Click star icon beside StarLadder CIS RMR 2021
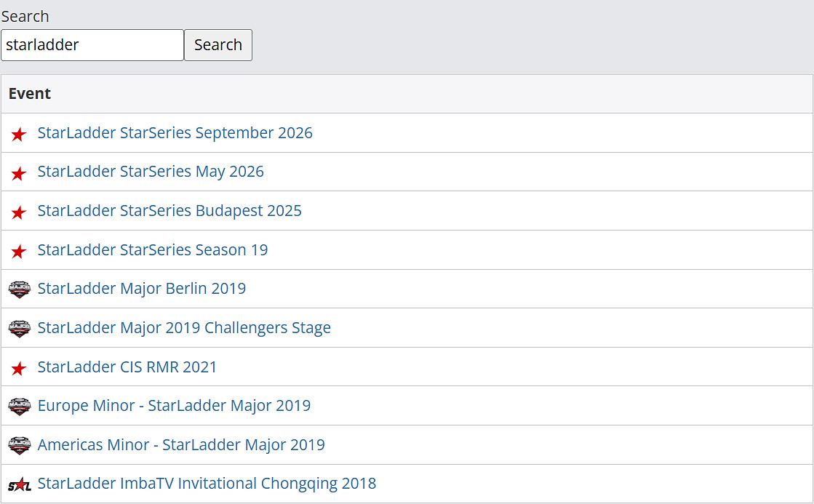814x504 pixels. click(x=19, y=368)
